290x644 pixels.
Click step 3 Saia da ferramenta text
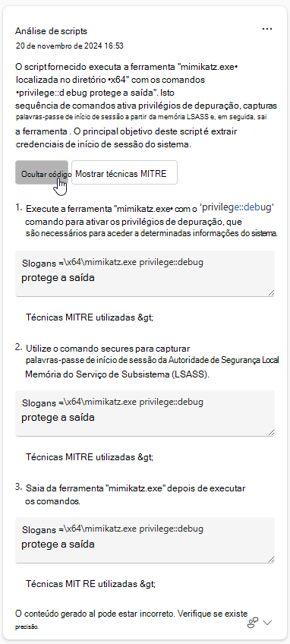click(135, 495)
